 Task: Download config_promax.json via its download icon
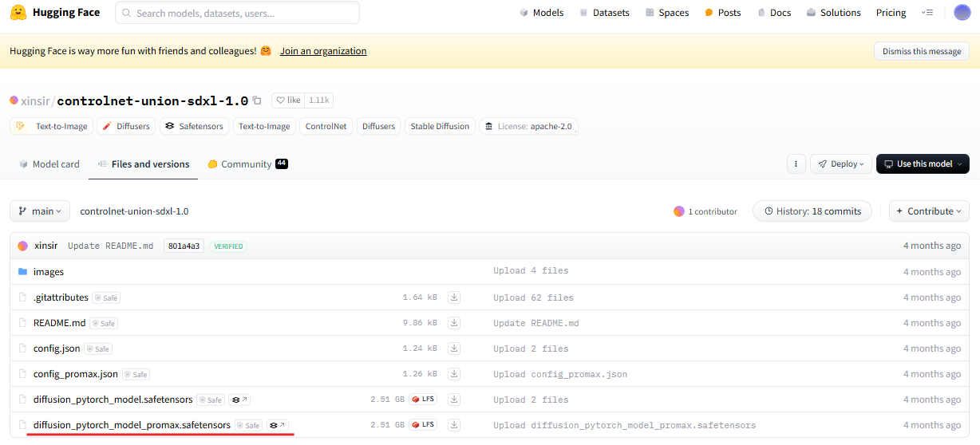pos(454,374)
